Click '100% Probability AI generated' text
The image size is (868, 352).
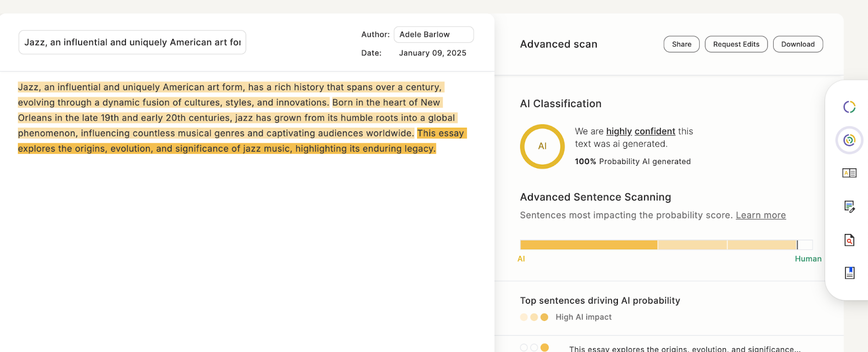click(x=633, y=161)
